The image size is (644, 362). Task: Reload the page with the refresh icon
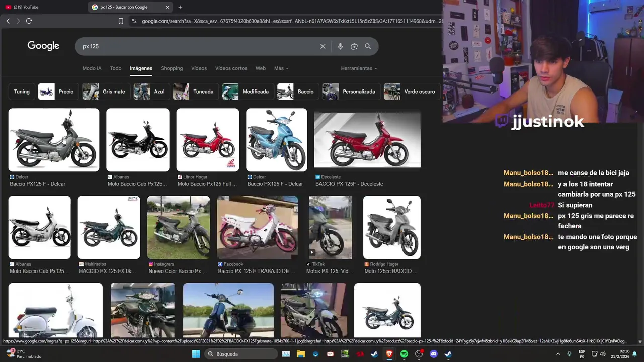point(29,21)
